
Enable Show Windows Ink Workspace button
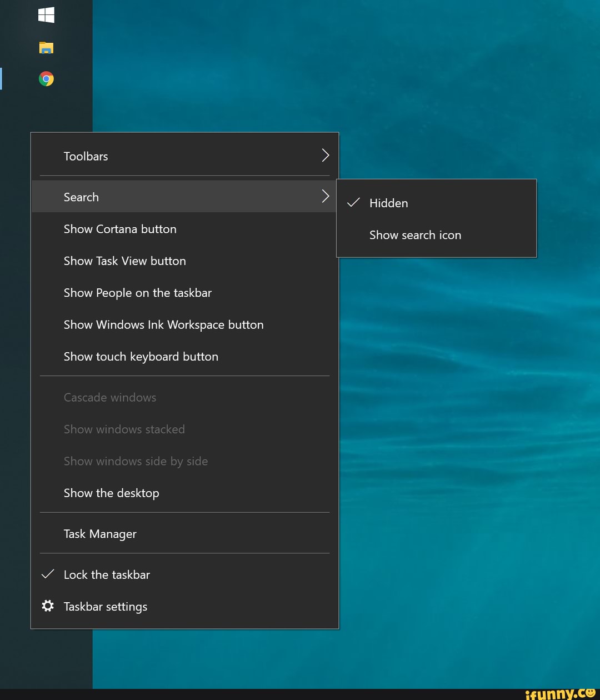tap(163, 325)
